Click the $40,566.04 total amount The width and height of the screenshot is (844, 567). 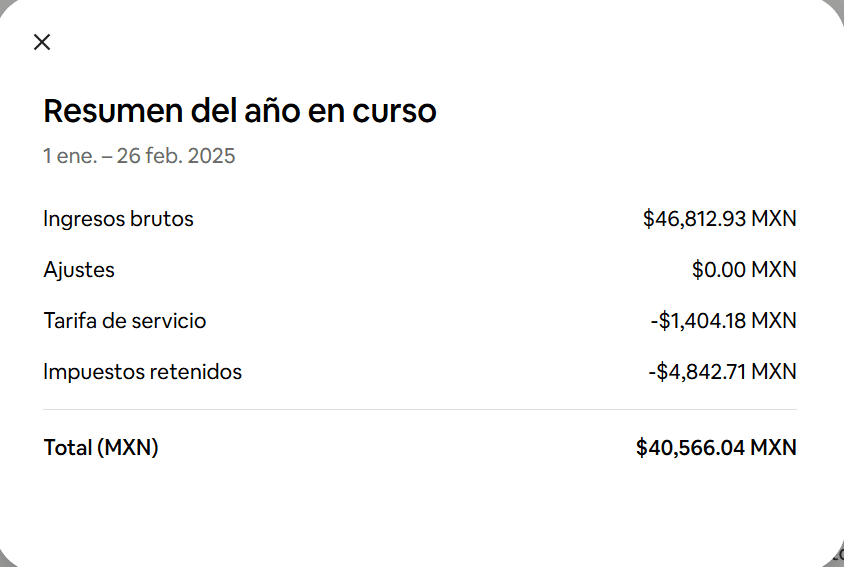pos(691,448)
